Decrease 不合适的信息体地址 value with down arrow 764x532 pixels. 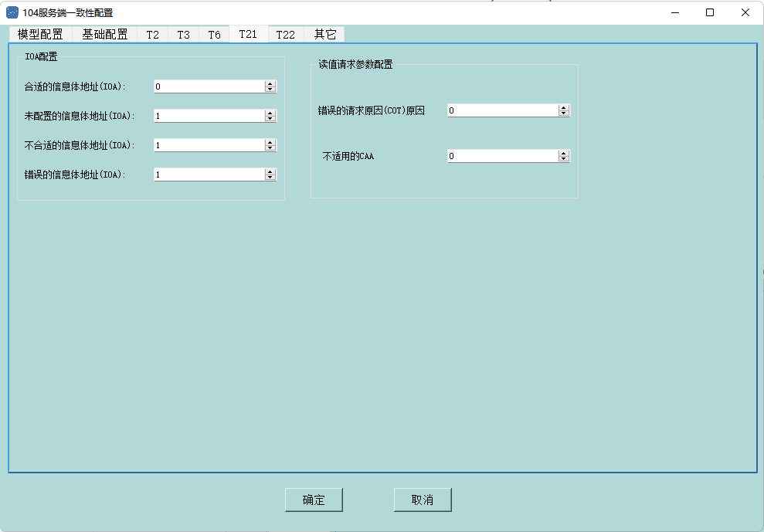(x=270, y=147)
